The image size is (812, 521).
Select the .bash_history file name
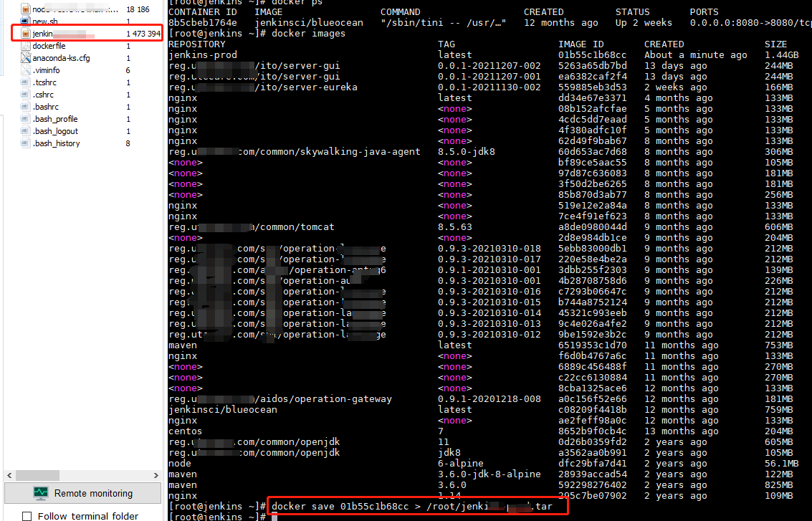(56, 143)
